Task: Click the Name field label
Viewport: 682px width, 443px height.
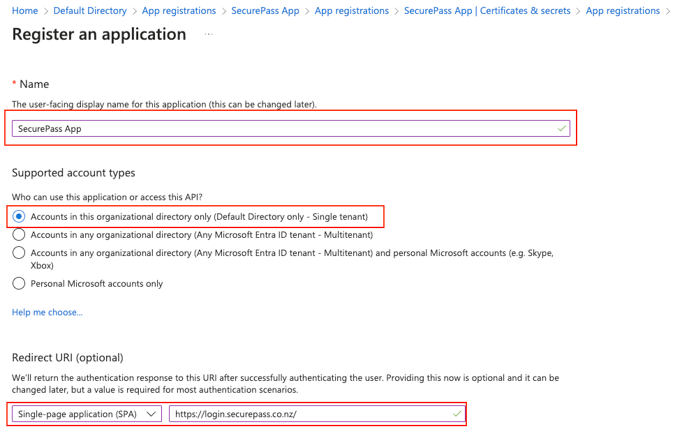Action: click(34, 84)
